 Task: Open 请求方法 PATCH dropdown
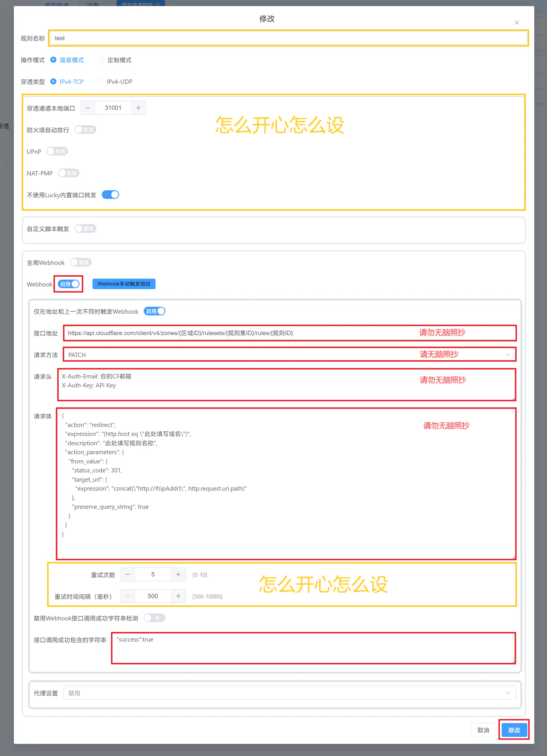[x=289, y=355]
